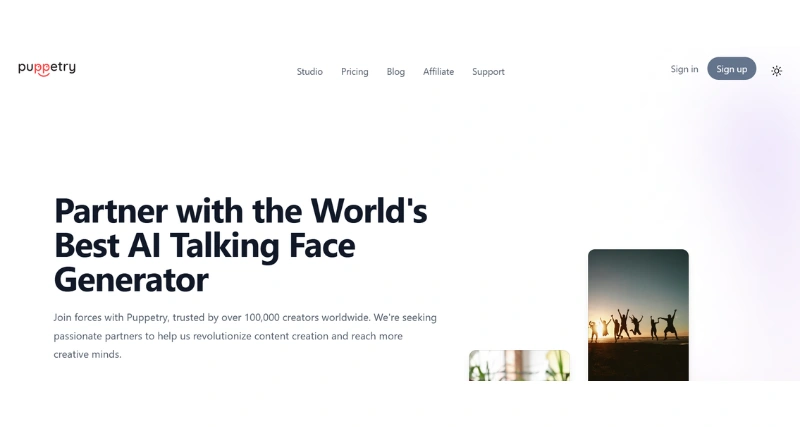
Task: Open the Support page
Action: pyautogui.click(x=488, y=72)
